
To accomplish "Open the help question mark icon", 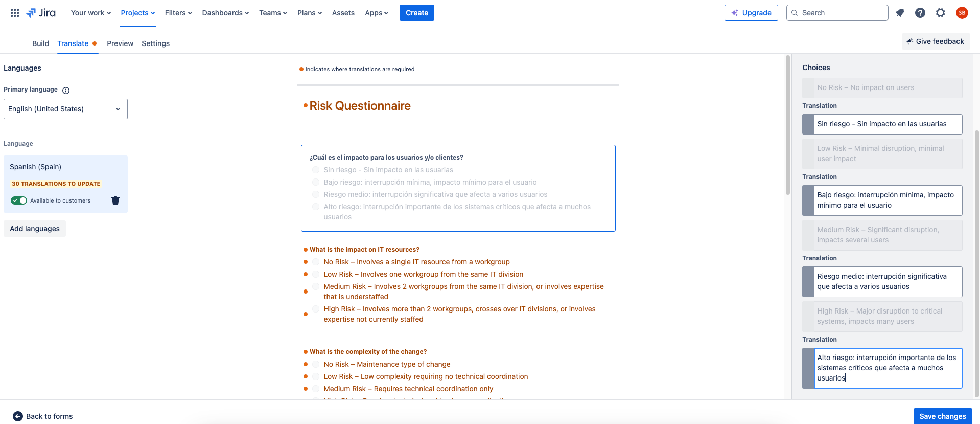I will tap(920, 13).
